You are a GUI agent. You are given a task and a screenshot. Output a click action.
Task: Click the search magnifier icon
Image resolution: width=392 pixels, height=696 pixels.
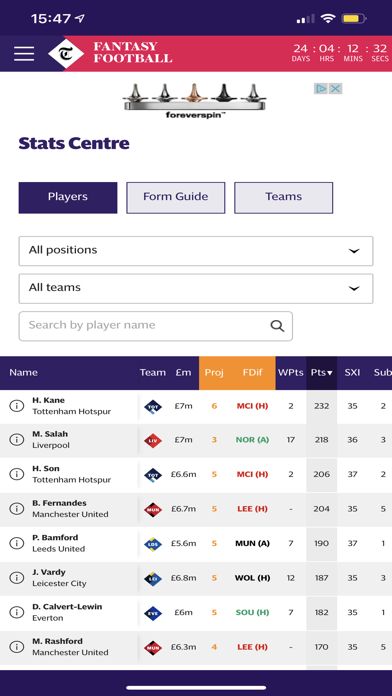(x=277, y=326)
